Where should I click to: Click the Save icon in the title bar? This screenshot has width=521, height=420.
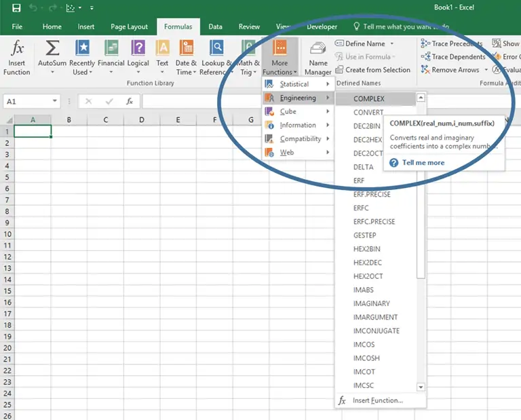[x=16, y=7]
